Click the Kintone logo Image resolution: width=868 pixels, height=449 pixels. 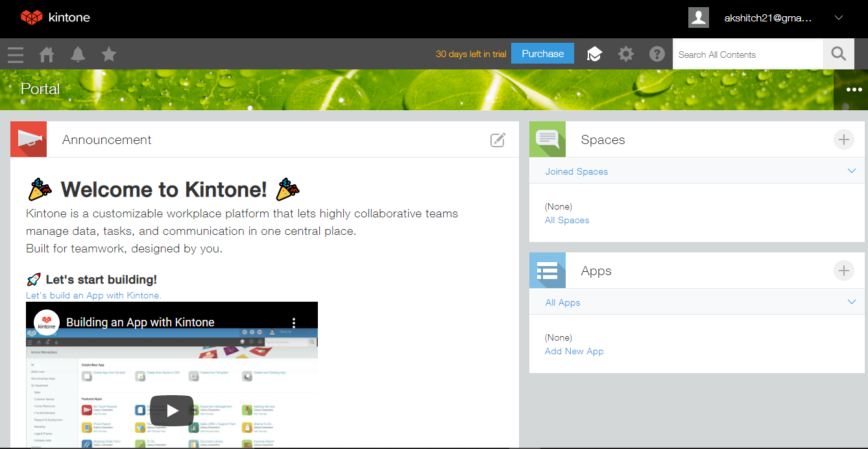55,18
